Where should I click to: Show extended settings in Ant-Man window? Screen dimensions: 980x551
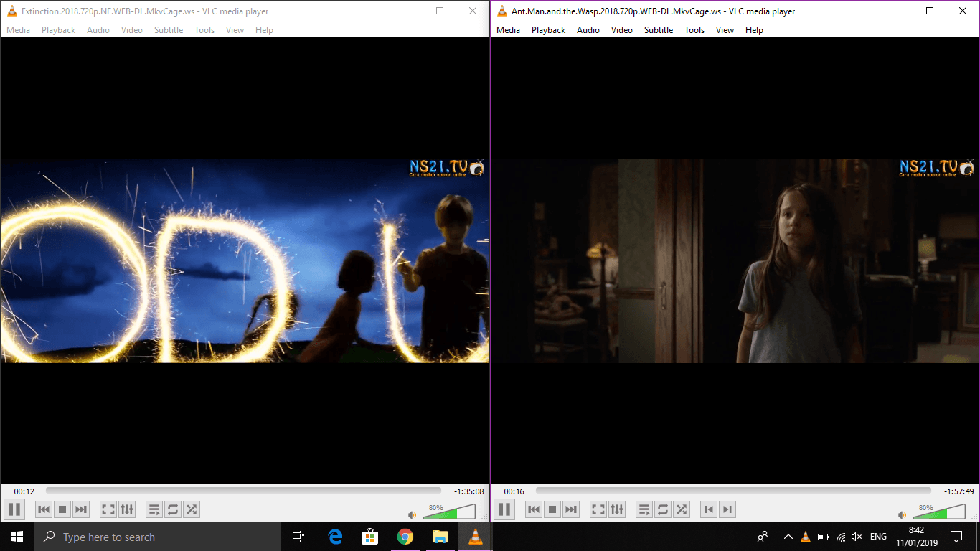point(617,509)
